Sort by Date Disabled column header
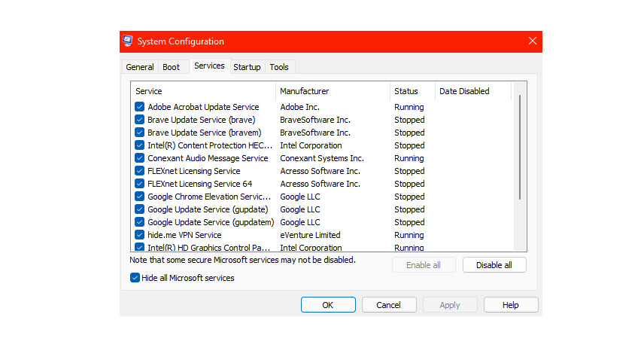644x363 pixels. coord(473,91)
